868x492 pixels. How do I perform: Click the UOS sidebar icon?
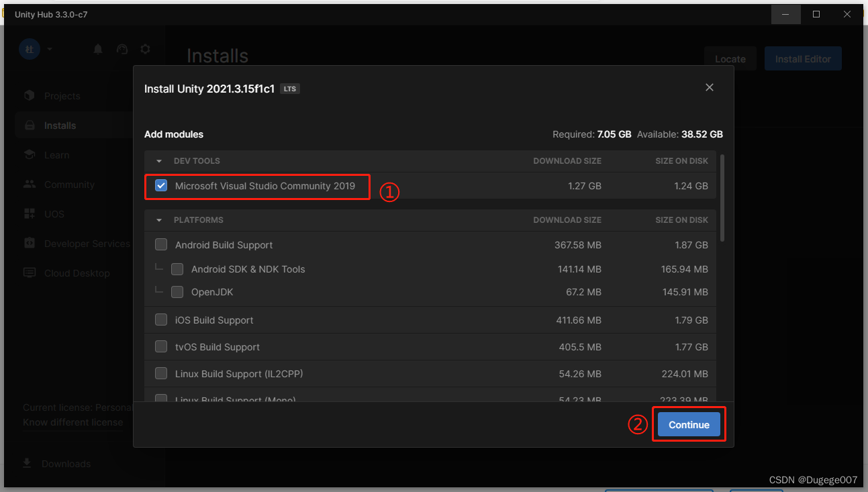30,214
